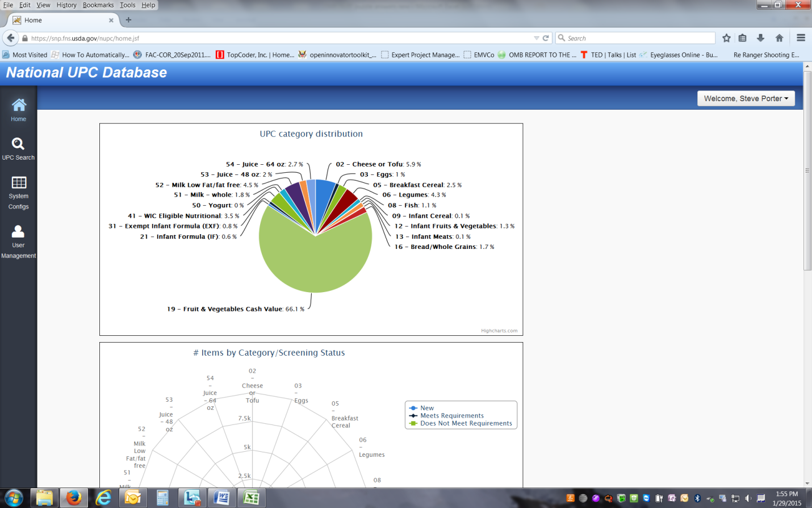Focus the browser address bar URL
Viewport: 812px width, 508px height.
point(278,38)
